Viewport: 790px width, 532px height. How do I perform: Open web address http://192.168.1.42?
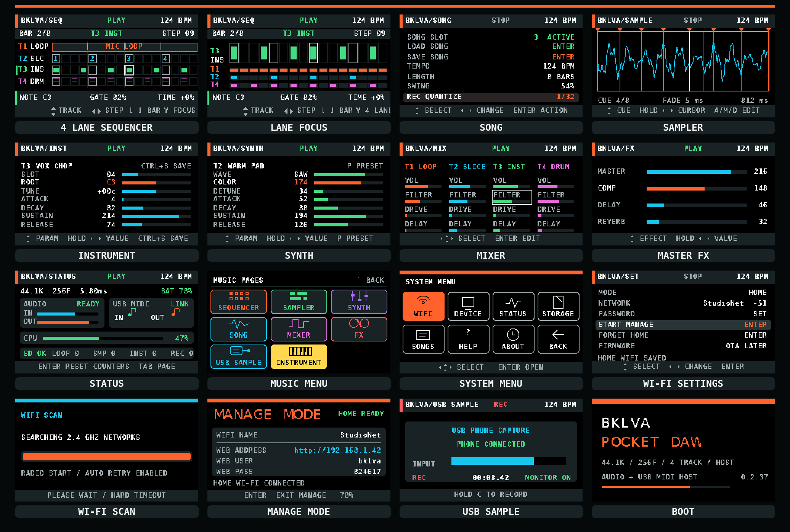[x=337, y=450]
